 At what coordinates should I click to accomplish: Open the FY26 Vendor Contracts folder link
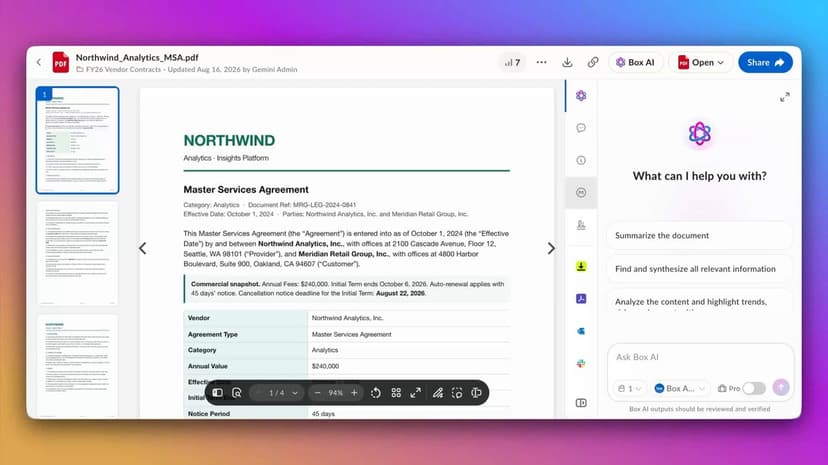pyautogui.click(x=124, y=69)
